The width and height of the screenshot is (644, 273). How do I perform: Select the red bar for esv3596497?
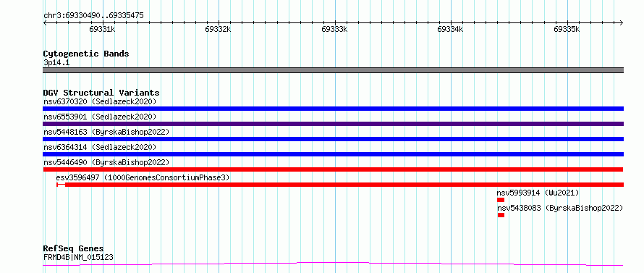340,185
